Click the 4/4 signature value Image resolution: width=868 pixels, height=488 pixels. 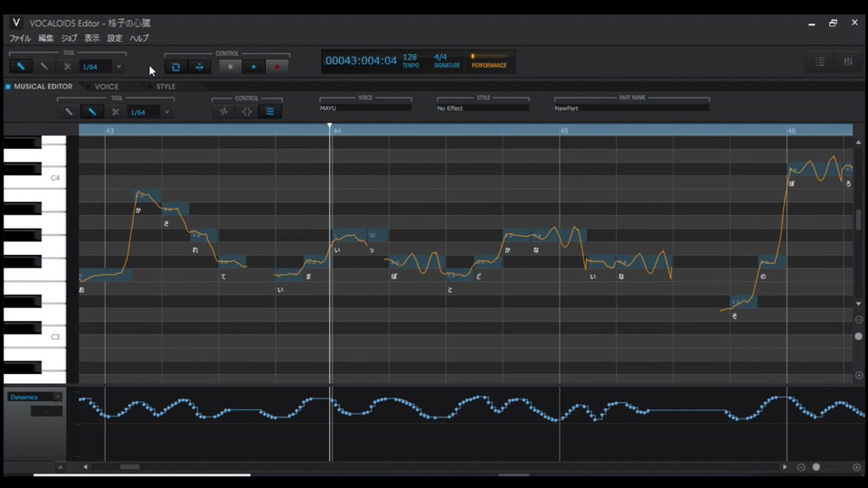click(x=440, y=57)
